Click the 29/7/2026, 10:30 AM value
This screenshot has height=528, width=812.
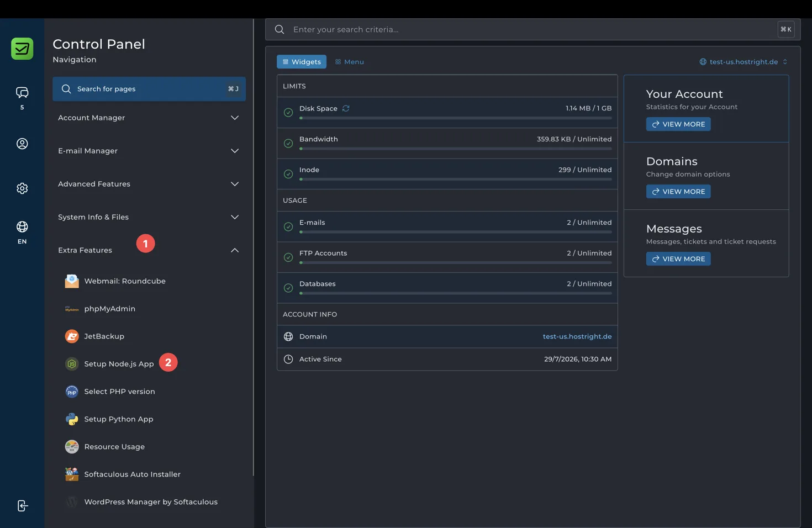pos(578,359)
